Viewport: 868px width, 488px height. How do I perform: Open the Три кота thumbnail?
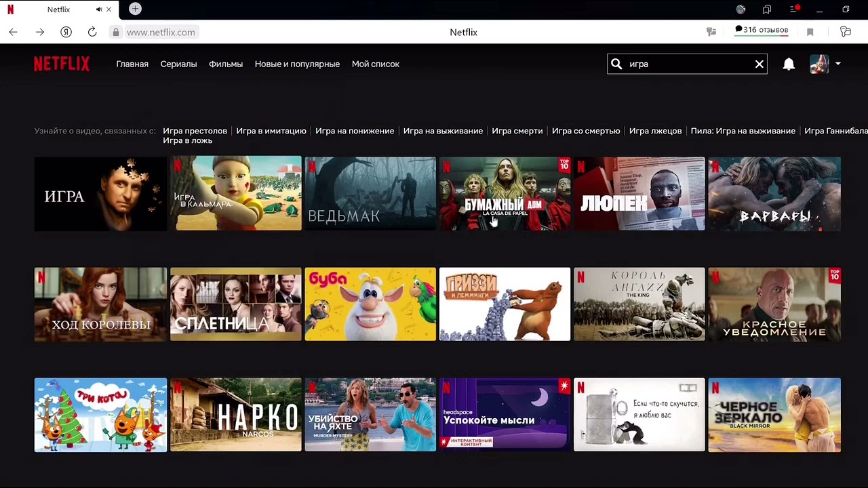(x=100, y=415)
